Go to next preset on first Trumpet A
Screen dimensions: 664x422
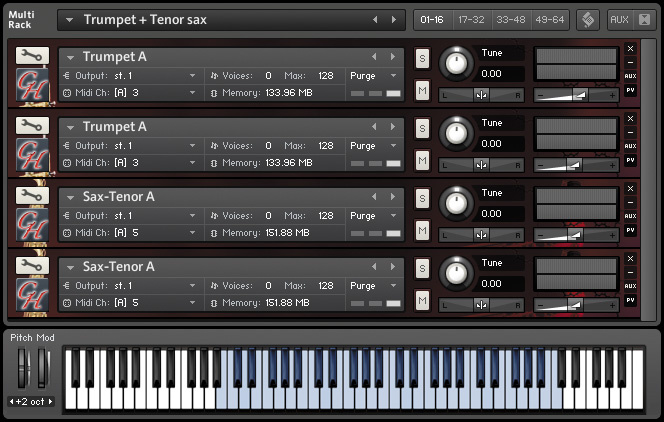(393, 56)
